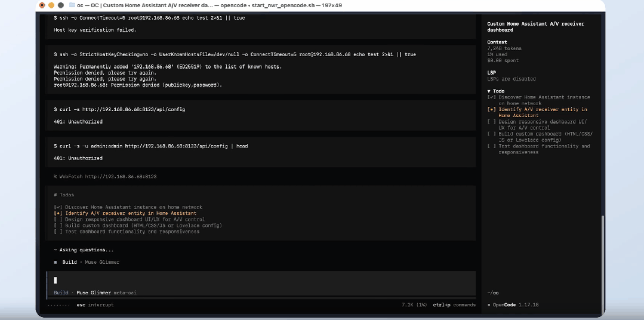Click the Permission denied (publickey,password) line
This screenshot has width=644, height=320.
[x=138, y=85]
